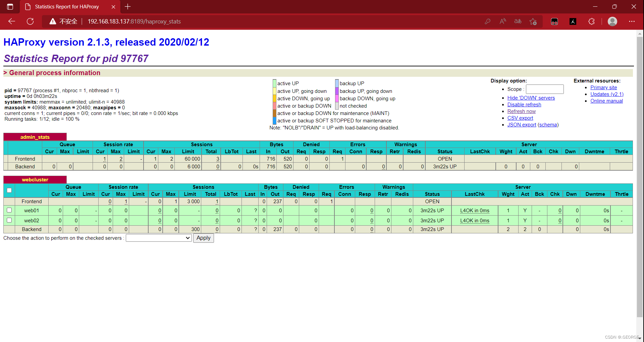Click Refresh now link

pyautogui.click(x=522, y=111)
